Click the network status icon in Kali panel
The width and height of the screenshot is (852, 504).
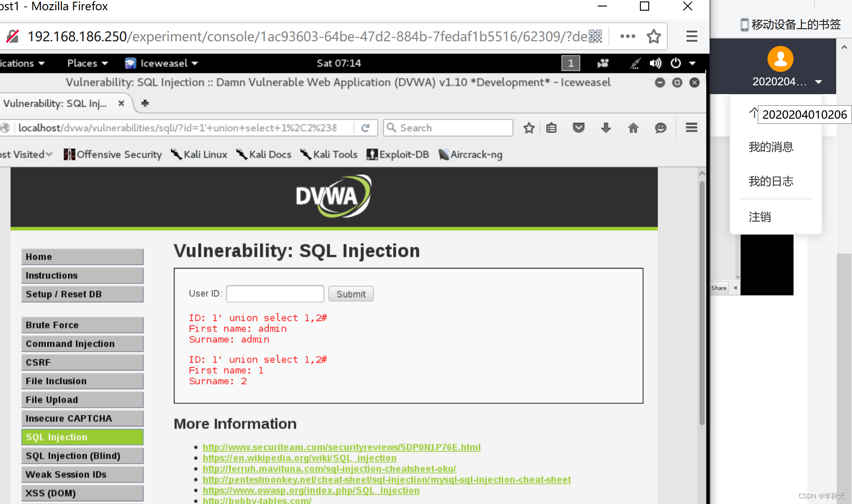pyautogui.click(x=635, y=63)
